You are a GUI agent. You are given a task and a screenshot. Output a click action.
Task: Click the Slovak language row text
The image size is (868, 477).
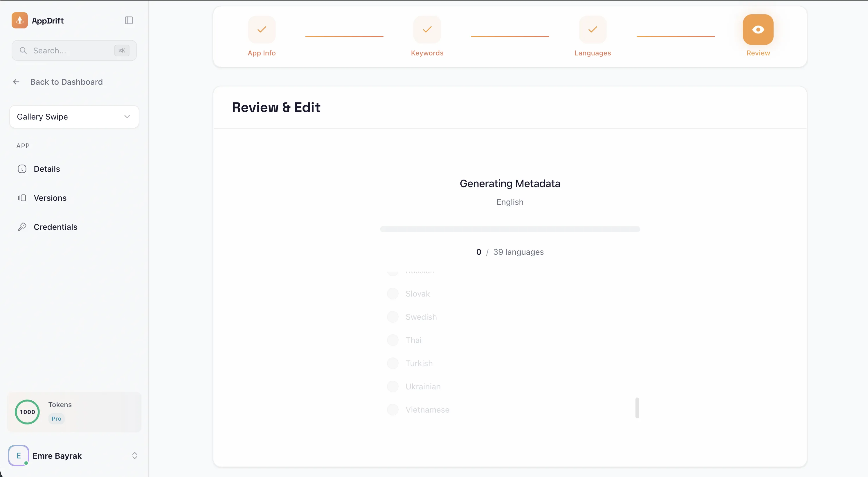click(418, 294)
